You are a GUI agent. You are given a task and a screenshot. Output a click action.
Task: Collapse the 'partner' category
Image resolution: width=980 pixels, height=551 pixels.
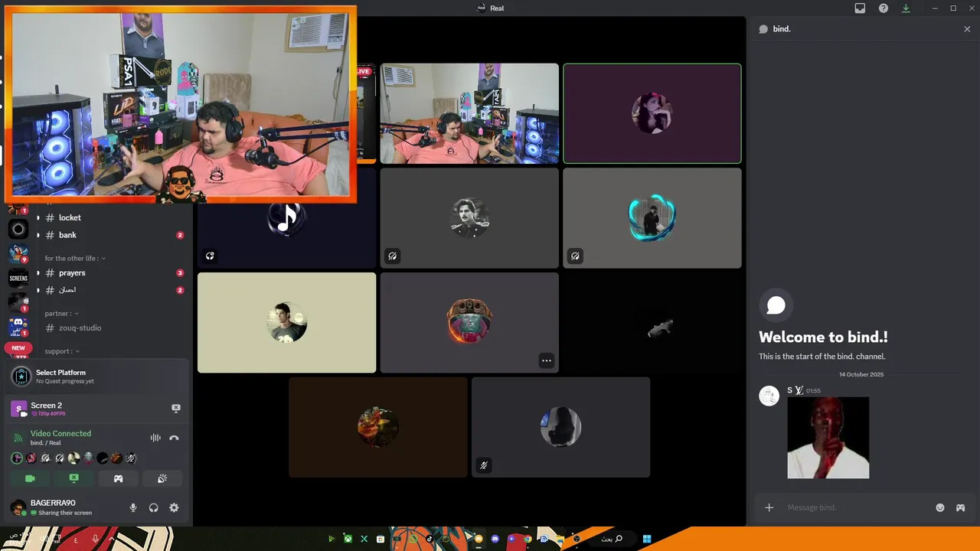click(62, 313)
